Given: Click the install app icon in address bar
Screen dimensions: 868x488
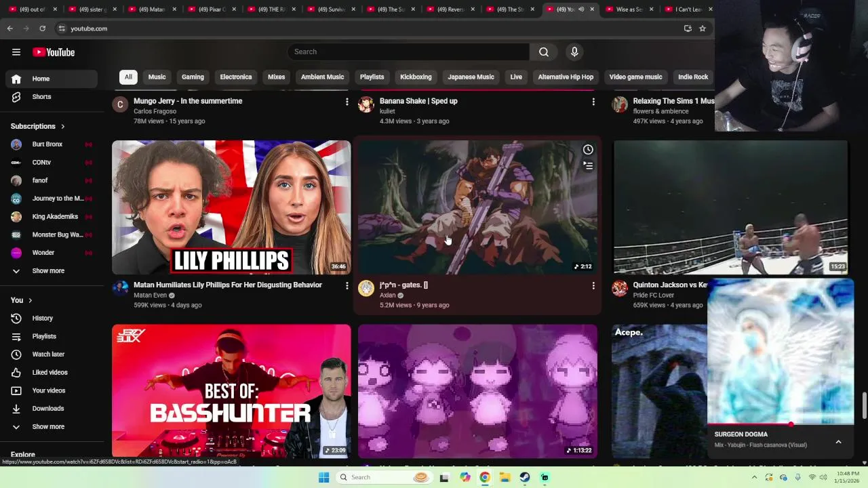Looking at the screenshot, I should (688, 28).
